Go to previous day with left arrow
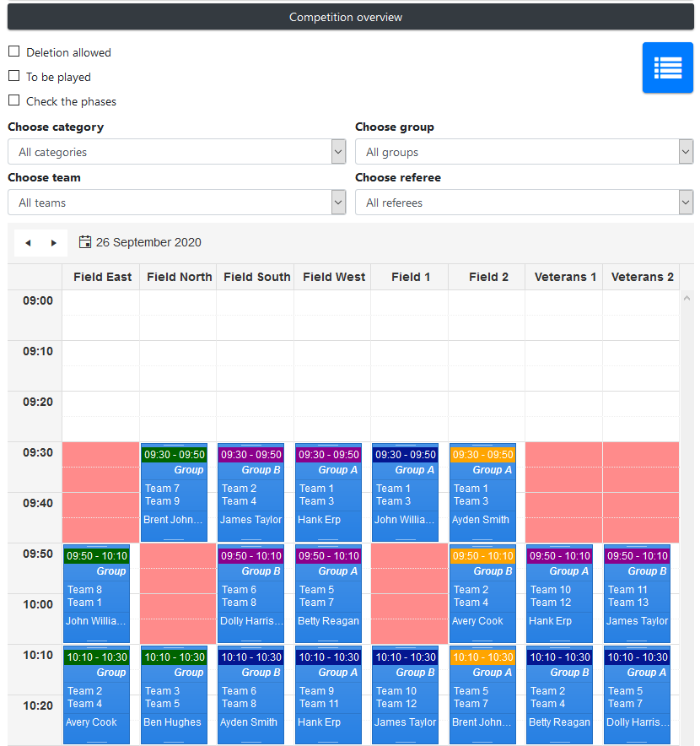This screenshot has width=700, height=746. tap(28, 243)
